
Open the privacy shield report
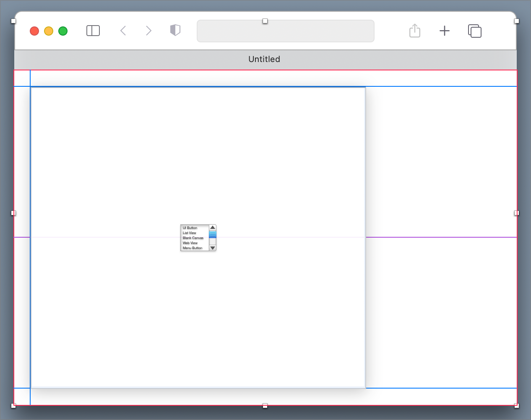(175, 30)
